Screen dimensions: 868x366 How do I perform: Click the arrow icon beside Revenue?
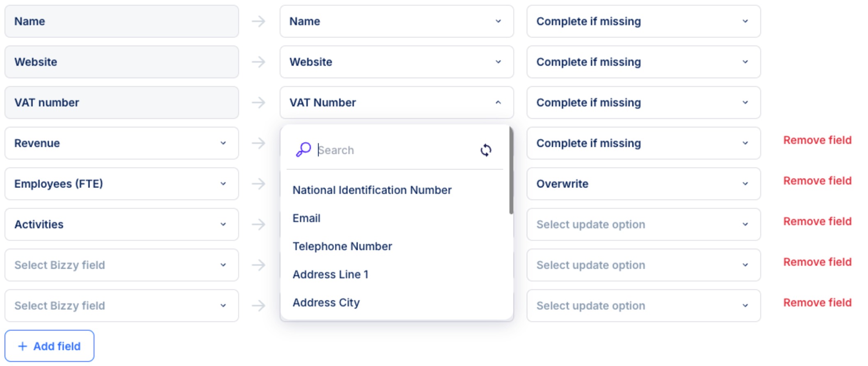click(258, 143)
